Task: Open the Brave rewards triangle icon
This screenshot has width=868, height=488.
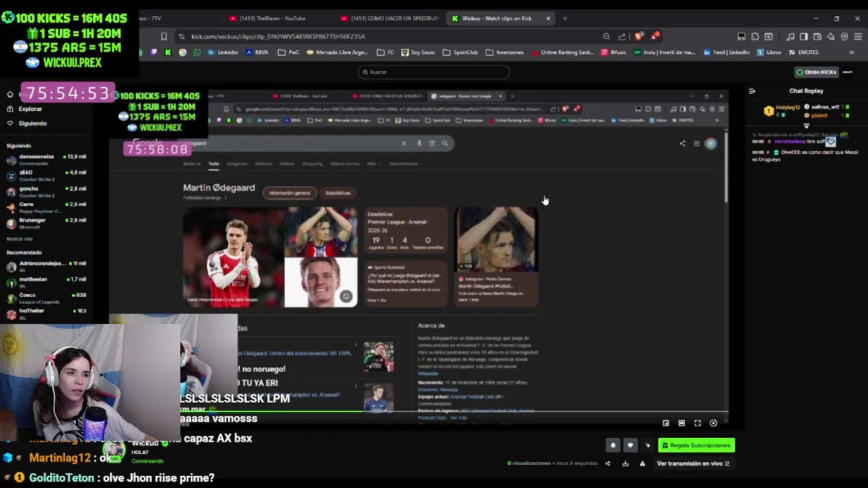Action: [x=654, y=36]
